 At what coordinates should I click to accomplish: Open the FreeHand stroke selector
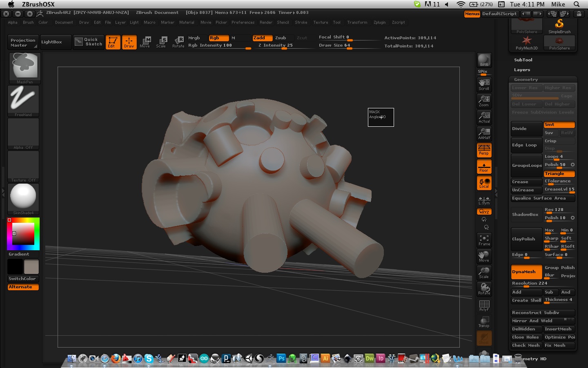(23, 99)
